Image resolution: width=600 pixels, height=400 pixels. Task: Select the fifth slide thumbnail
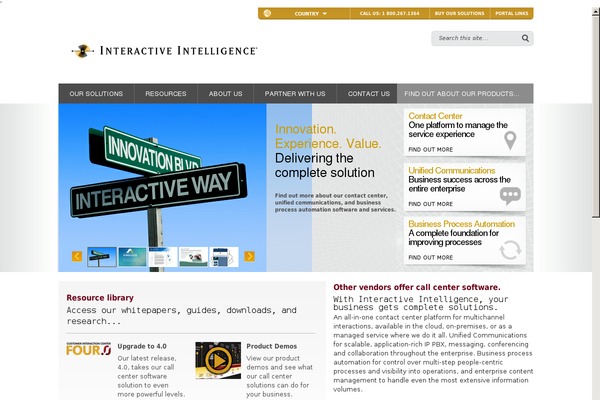[224, 257]
